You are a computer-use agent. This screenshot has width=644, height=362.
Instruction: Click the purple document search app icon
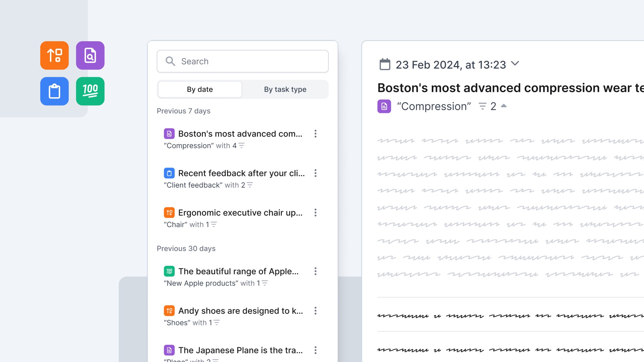pos(90,55)
